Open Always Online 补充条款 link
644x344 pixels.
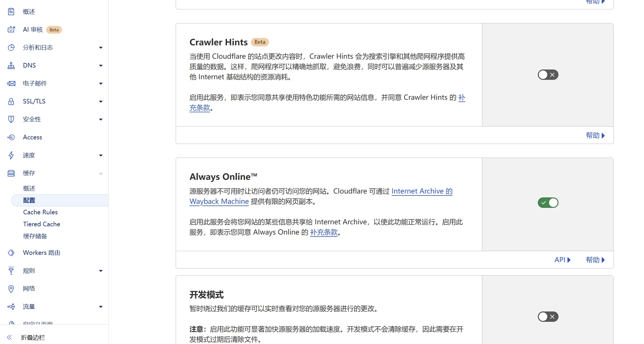324,232
